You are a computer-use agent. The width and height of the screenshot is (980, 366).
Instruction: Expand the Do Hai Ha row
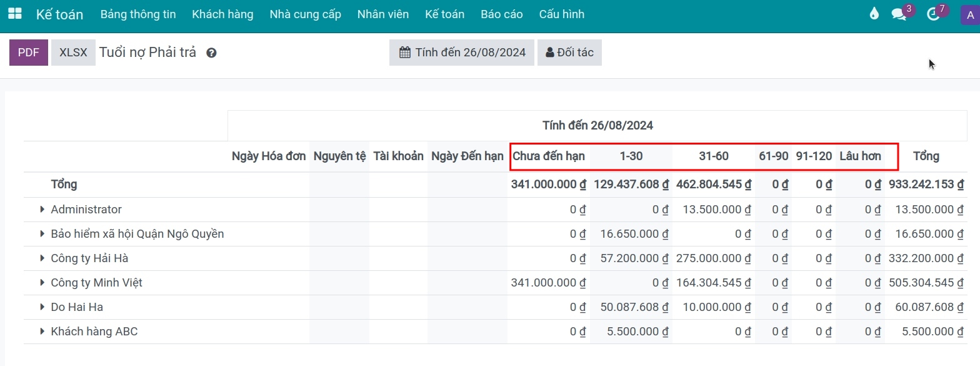tap(42, 307)
